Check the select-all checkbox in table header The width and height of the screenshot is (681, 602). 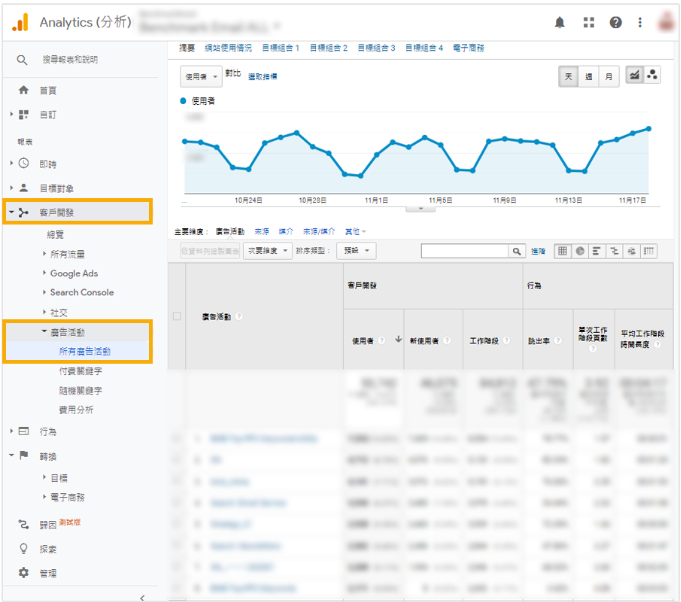point(177,316)
